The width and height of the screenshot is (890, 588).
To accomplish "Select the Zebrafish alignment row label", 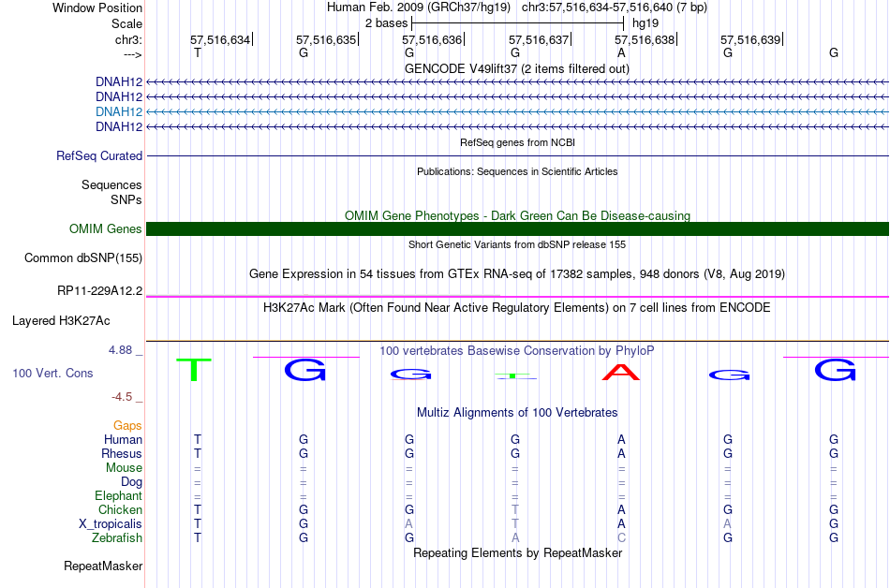I will tap(117, 538).
